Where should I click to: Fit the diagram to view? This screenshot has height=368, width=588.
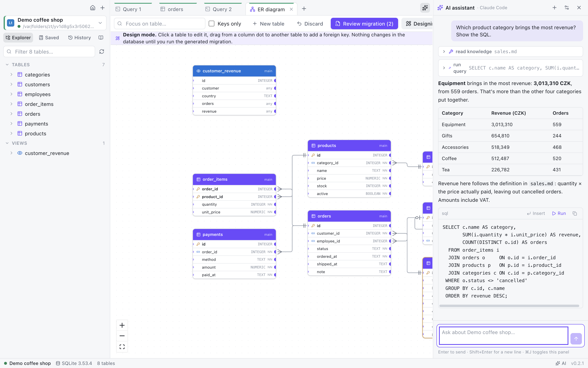[x=122, y=347]
